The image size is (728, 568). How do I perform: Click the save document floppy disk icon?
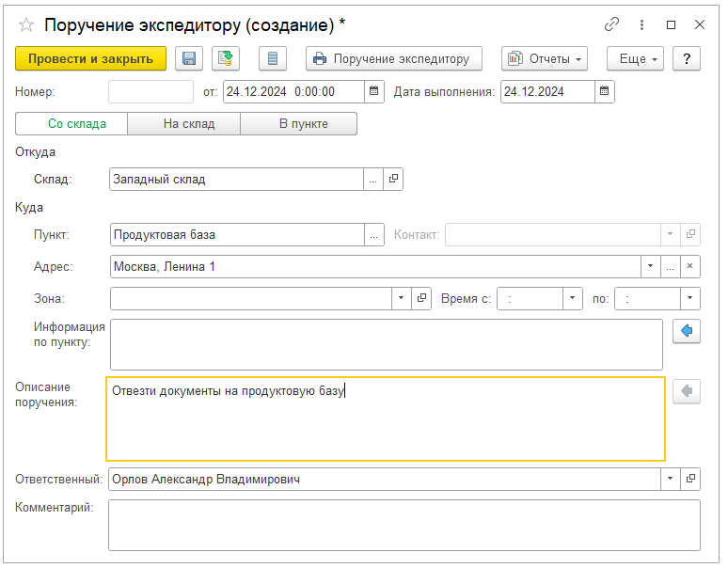point(189,58)
